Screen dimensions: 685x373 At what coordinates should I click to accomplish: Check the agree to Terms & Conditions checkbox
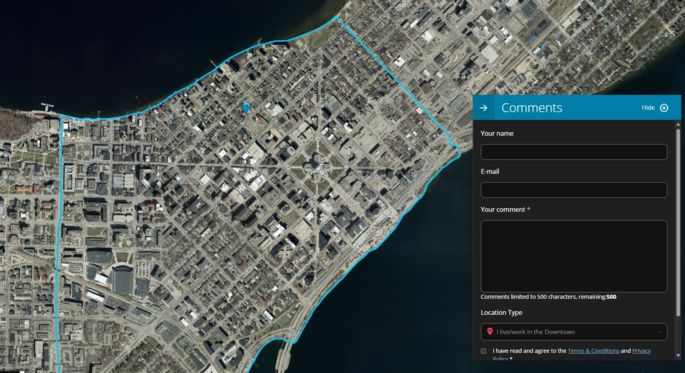484,351
